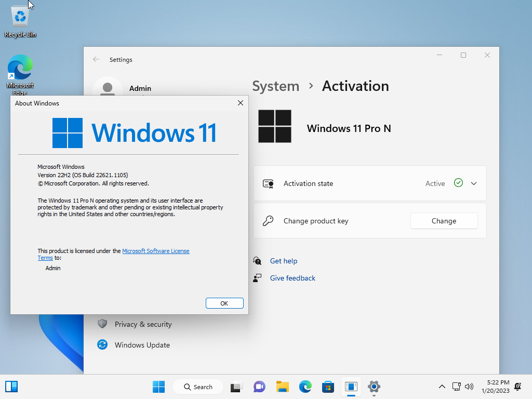The image size is (532, 399).
Task: Open the clock and date flyout
Action: [495, 387]
